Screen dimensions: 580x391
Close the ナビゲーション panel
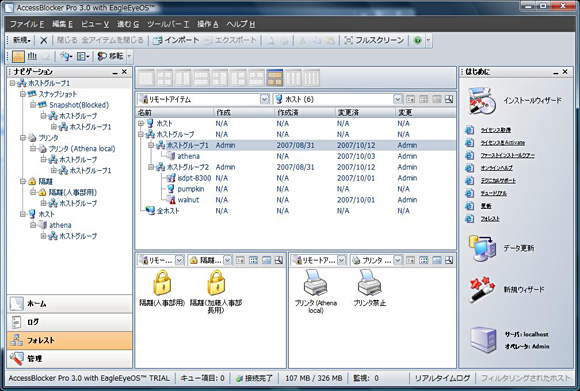click(124, 72)
